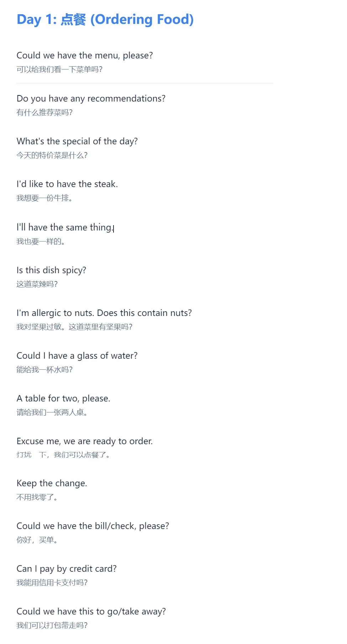The height and width of the screenshot is (644, 347).
Task: Click "Do you have any recommendations?" line
Action: 91,99
